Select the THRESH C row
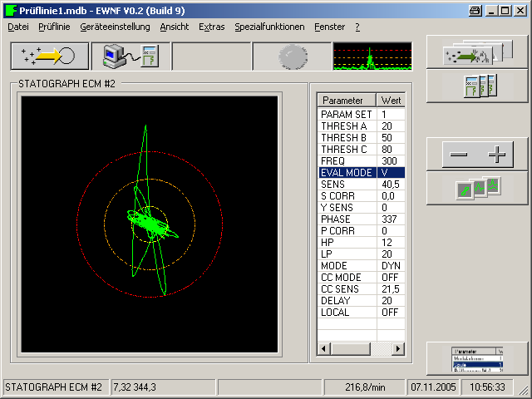Viewport: 532px width, 399px height. 362,150
